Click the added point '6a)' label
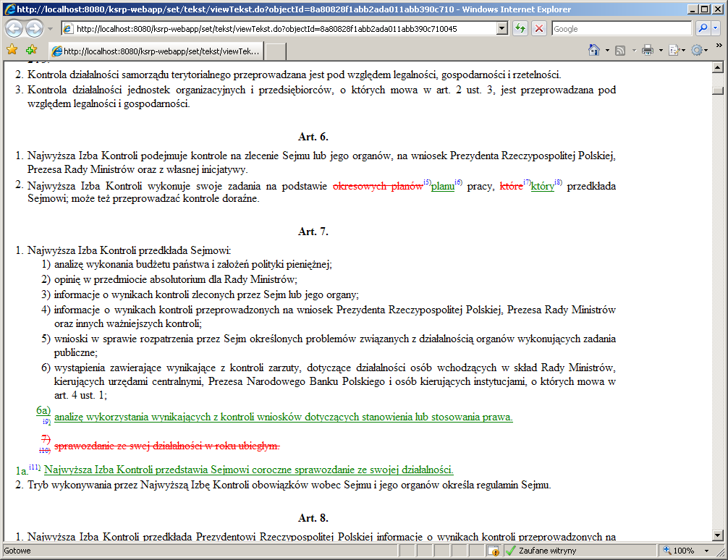 point(43,410)
